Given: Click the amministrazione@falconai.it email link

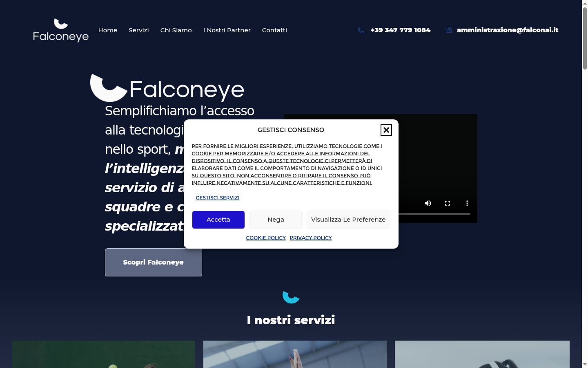Looking at the screenshot, I should pos(508,30).
